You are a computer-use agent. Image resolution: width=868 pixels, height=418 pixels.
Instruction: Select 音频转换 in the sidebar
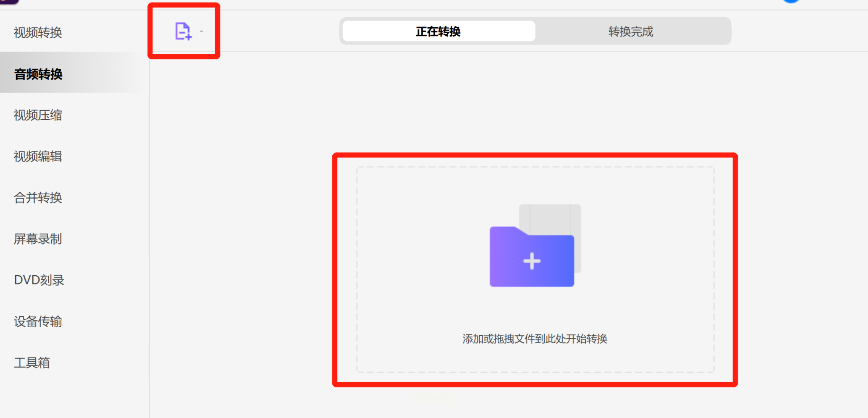(38, 74)
